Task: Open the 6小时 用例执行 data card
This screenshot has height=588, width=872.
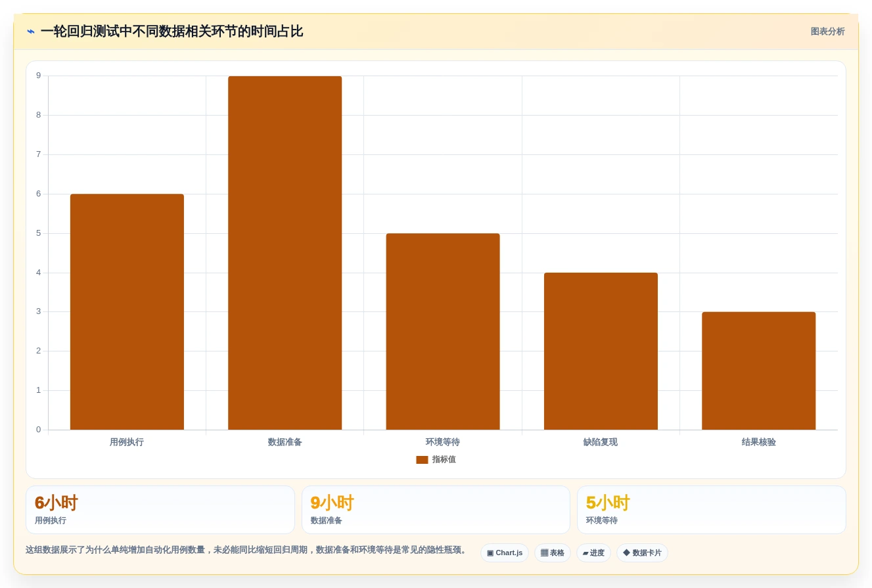Action: pos(160,510)
